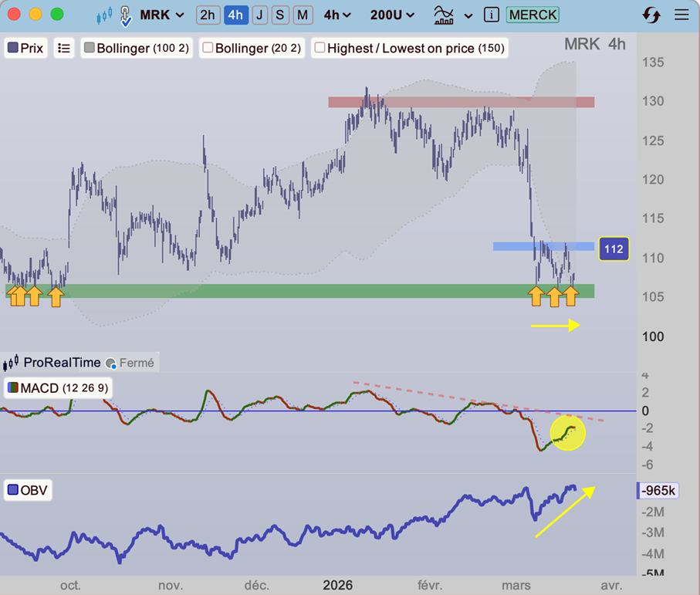Click the 'nov.' label on time axis

(171, 585)
